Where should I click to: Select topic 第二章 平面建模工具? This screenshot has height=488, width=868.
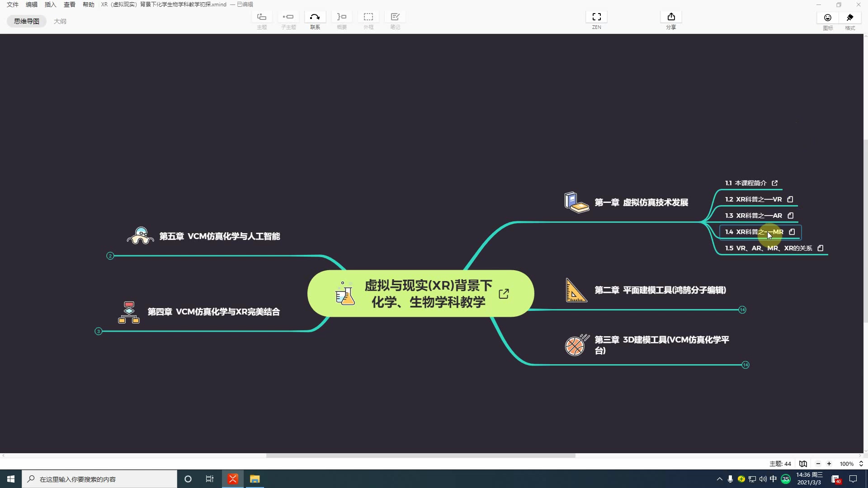pos(660,290)
